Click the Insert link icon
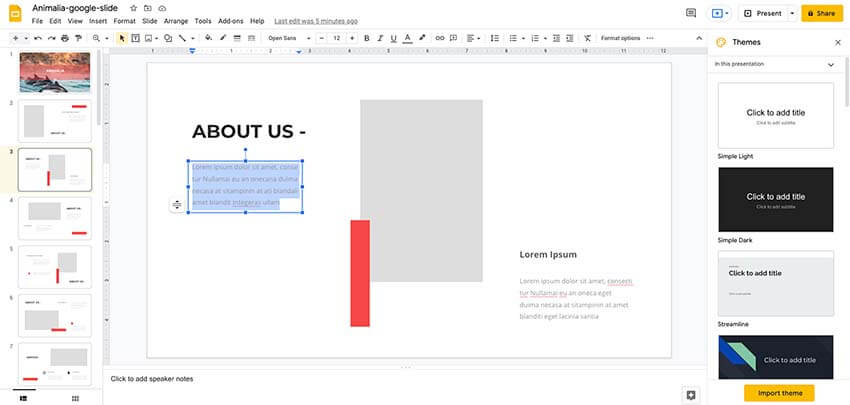 point(439,38)
